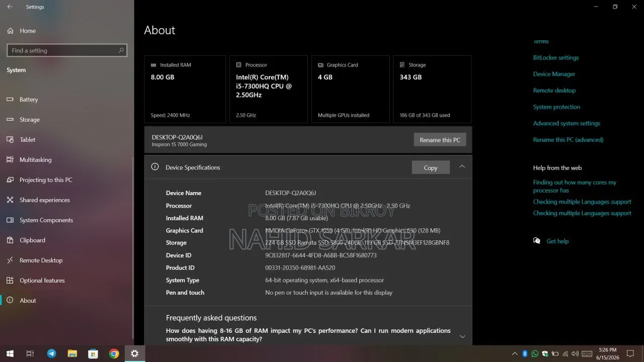
Task: Click the Device ID value 9C832817-6644-4FD8-A6BB-BC58F1680773
Action: [321, 255]
